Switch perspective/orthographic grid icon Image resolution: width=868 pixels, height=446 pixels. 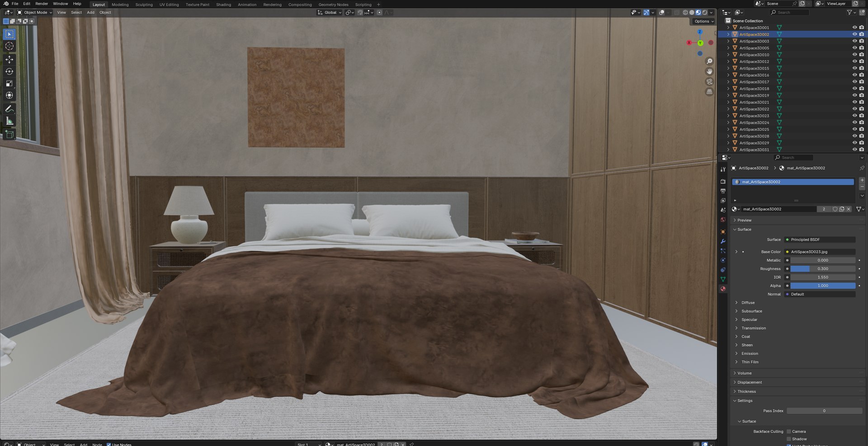(x=709, y=92)
